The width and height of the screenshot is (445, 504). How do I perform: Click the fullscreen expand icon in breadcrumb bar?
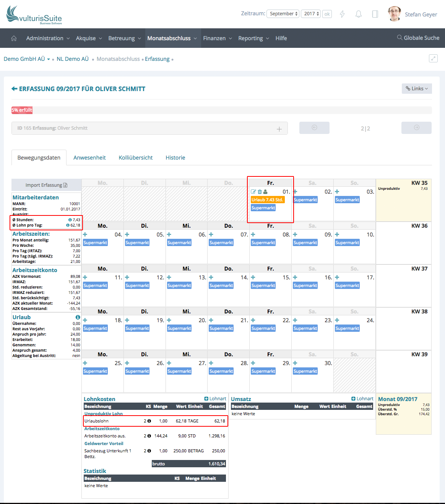click(433, 59)
